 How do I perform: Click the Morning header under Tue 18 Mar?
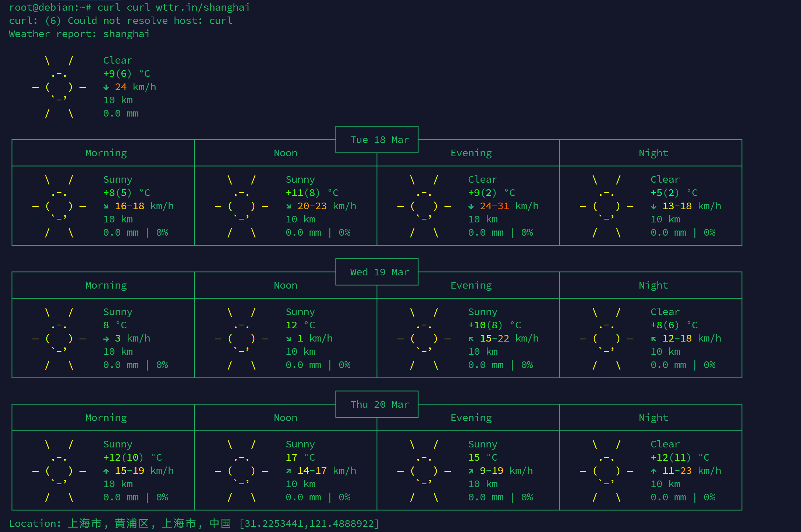click(106, 153)
